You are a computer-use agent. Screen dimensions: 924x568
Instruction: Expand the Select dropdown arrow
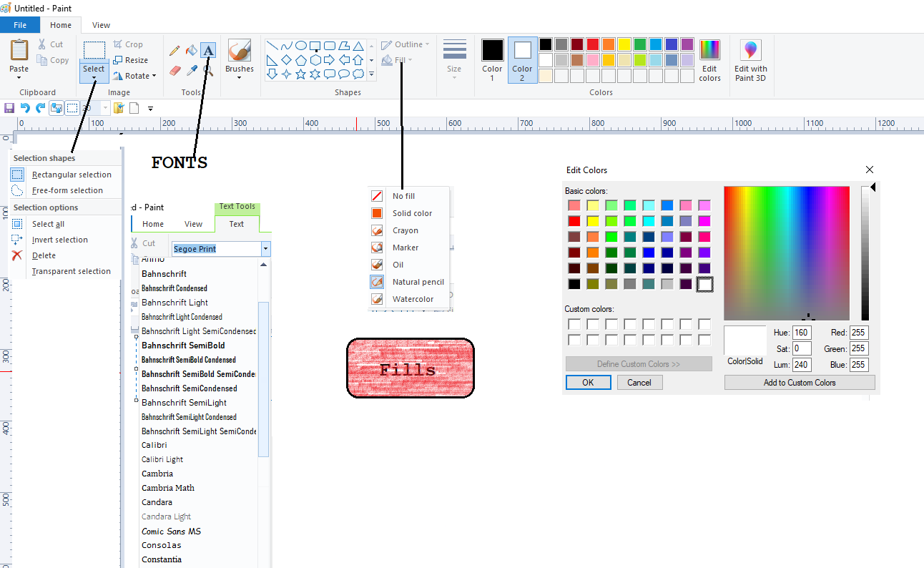[x=94, y=77]
